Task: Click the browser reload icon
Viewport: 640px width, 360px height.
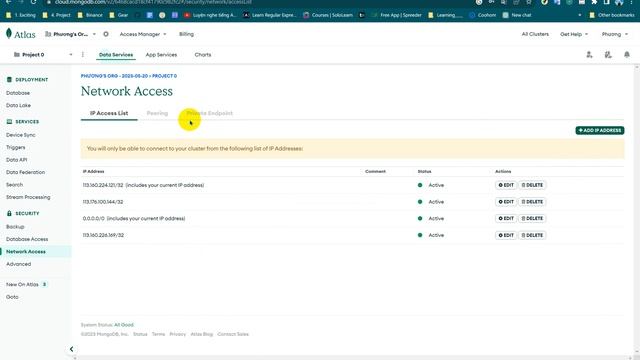Action: (x=33, y=2)
